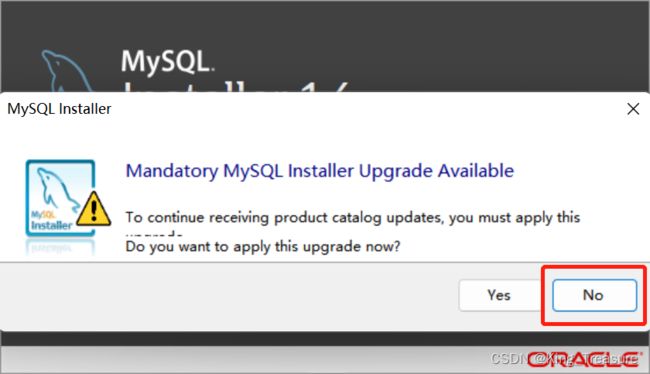Click the yellow warning triangle icon
Screen dimensions: 650x374
(94, 209)
